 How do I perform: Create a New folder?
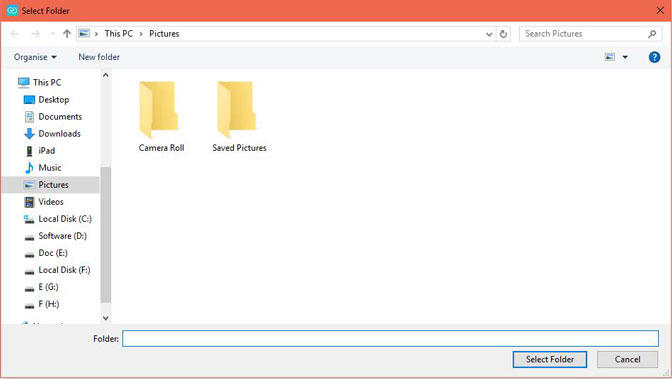(x=99, y=57)
